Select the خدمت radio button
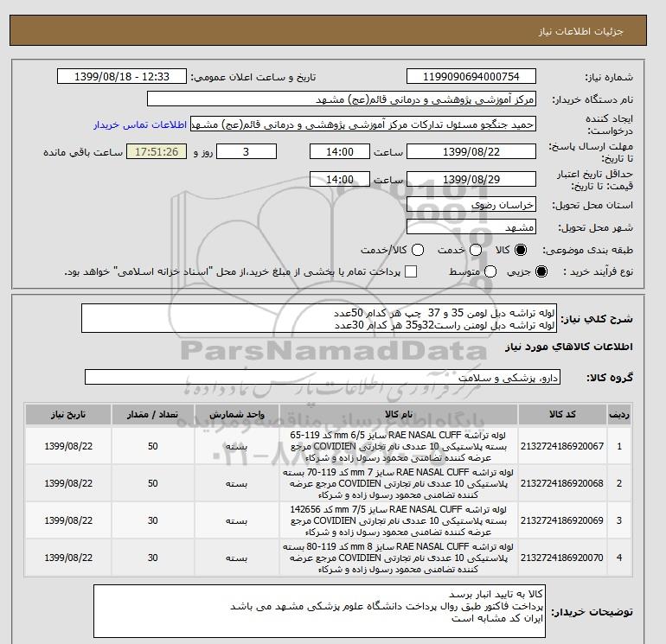666x644 pixels. coord(476,250)
